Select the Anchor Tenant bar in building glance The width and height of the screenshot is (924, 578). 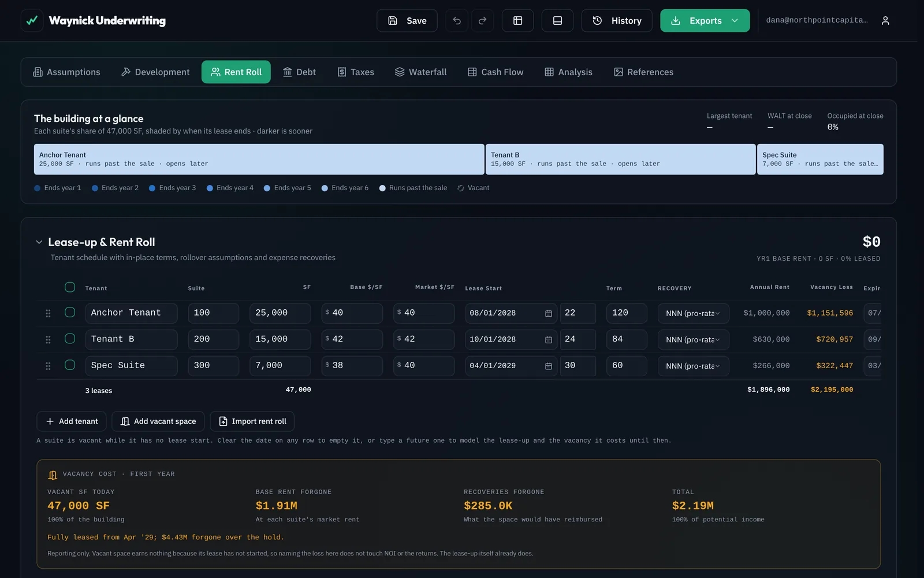259,160
